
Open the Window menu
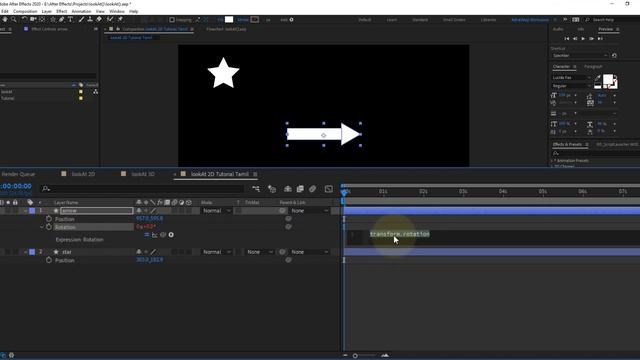[117, 11]
